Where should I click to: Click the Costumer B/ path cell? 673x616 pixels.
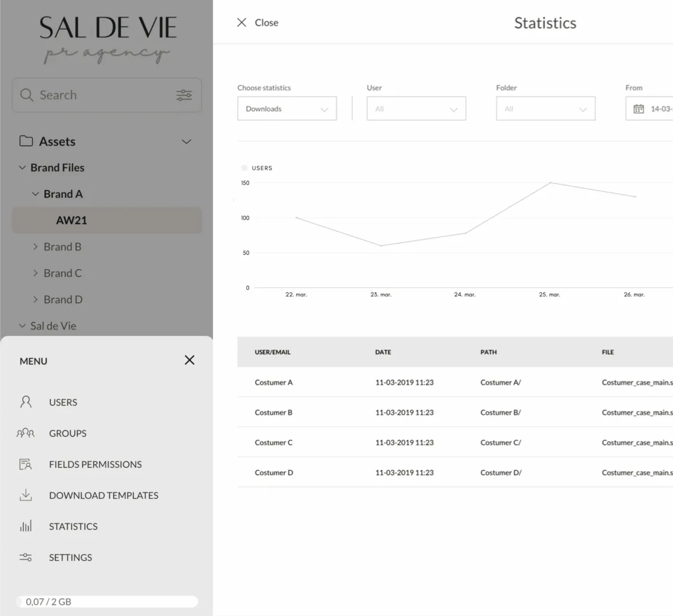coord(501,413)
